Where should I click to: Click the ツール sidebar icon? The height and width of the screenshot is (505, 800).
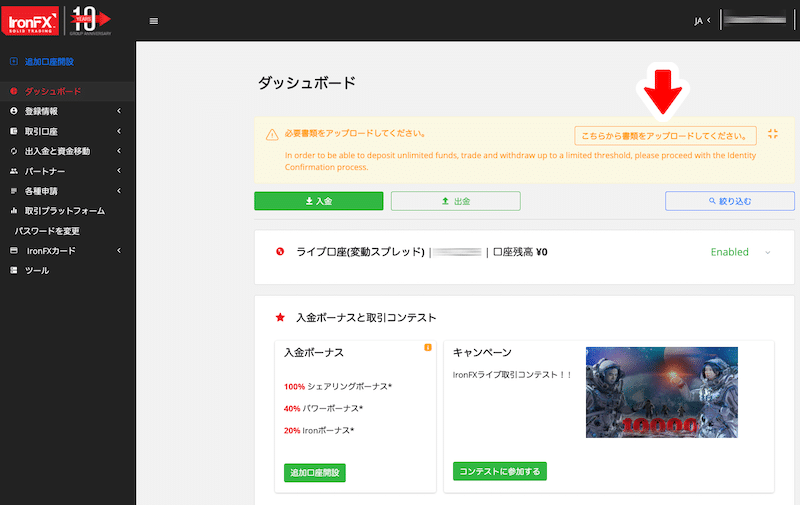point(14,270)
